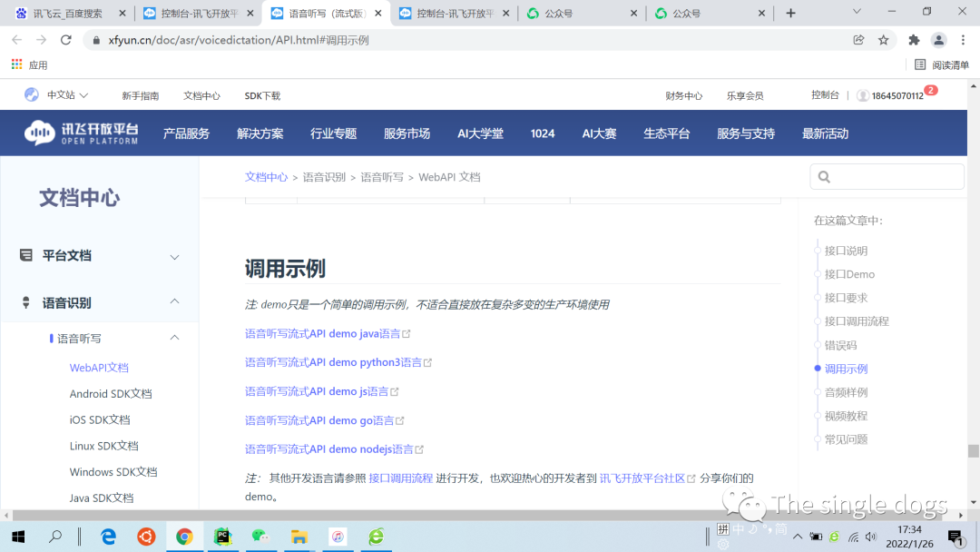
Task: Open the Apps grid in bookmarks bar
Action: (x=17, y=64)
